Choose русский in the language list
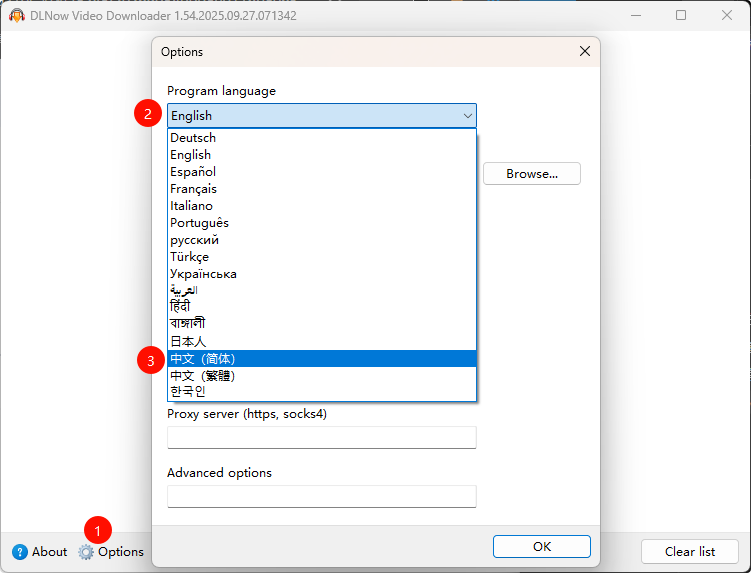Image resolution: width=751 pixels, height=573 pixels. 322,240
